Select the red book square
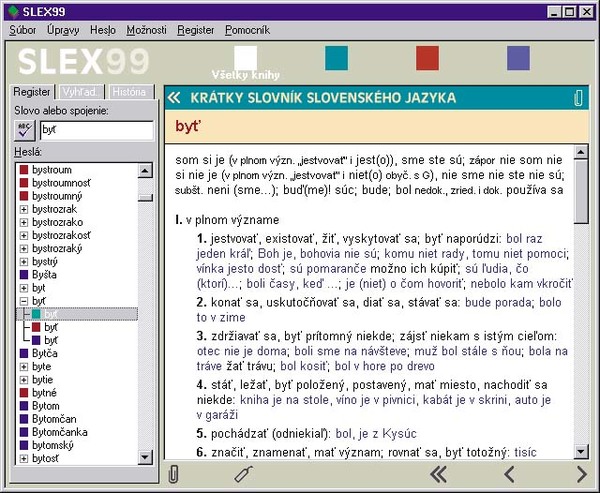The height and width of the screenshot is (493, 600). click(427, 58)
